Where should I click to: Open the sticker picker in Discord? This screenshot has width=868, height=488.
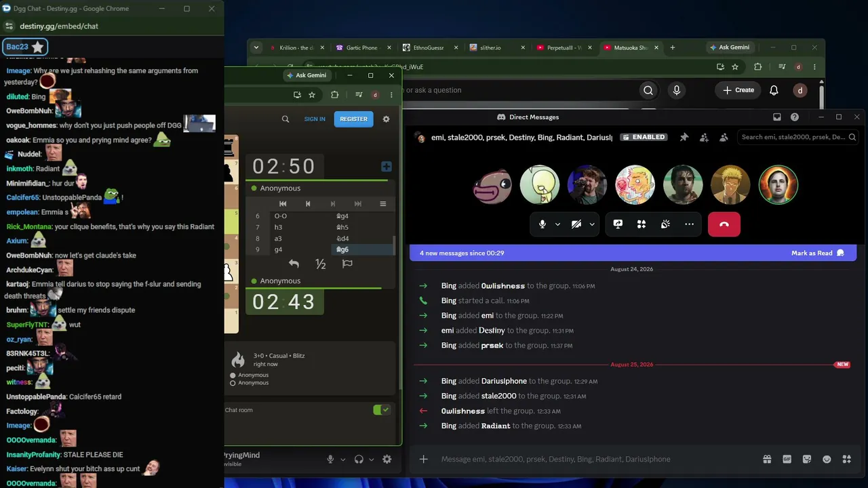coord(807,459)
